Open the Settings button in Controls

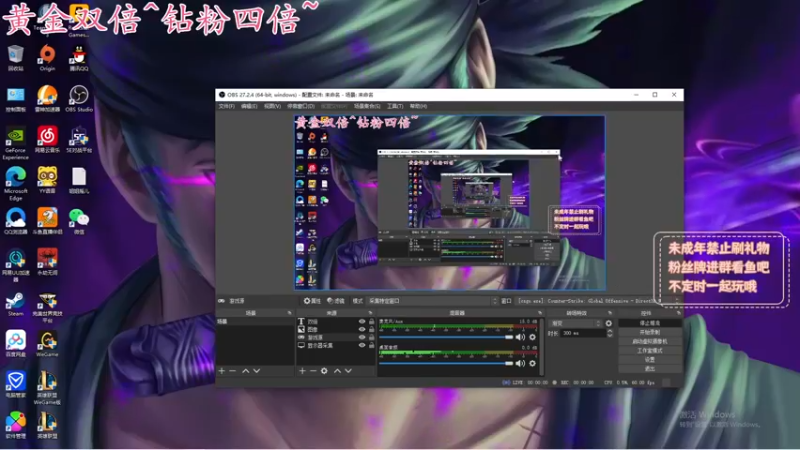649,360
